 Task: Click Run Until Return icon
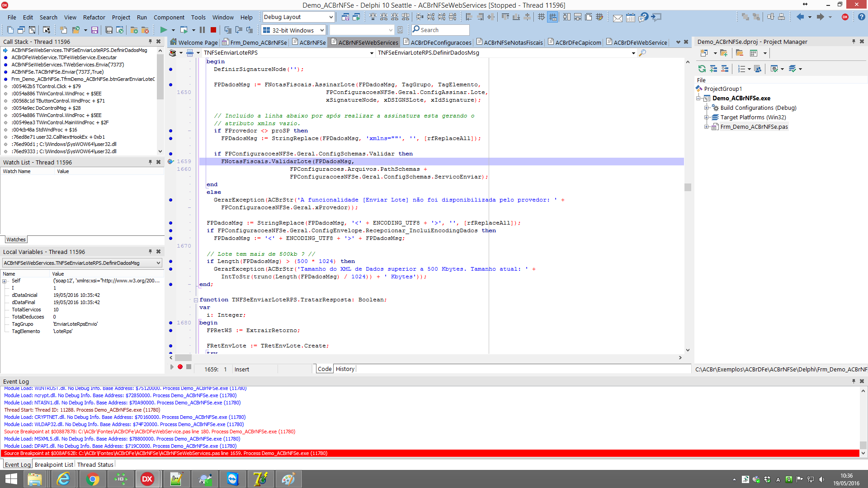click(250, 30)
